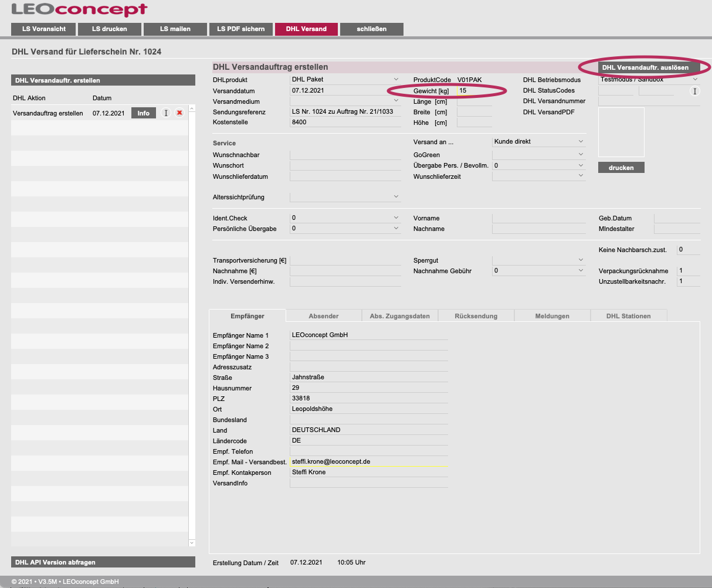Click the Versanddatum field
Image resolution: width=712 pixels, height=588 pixels.
click(x=345, y=91)
